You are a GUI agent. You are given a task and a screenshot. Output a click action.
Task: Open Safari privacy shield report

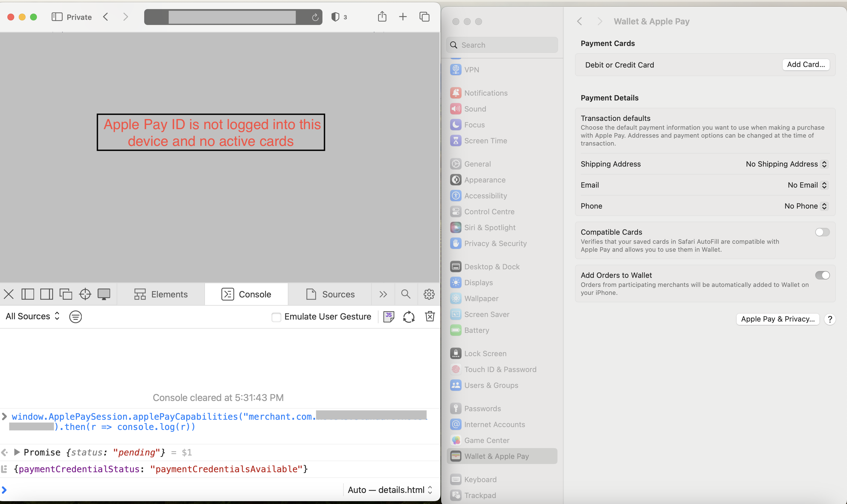pos(335,17)
